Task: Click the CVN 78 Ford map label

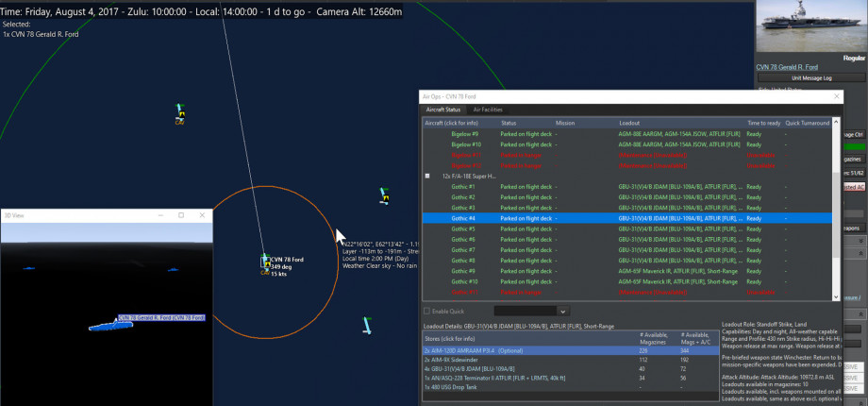Action: pyautogui.click(x=287, y=260)
